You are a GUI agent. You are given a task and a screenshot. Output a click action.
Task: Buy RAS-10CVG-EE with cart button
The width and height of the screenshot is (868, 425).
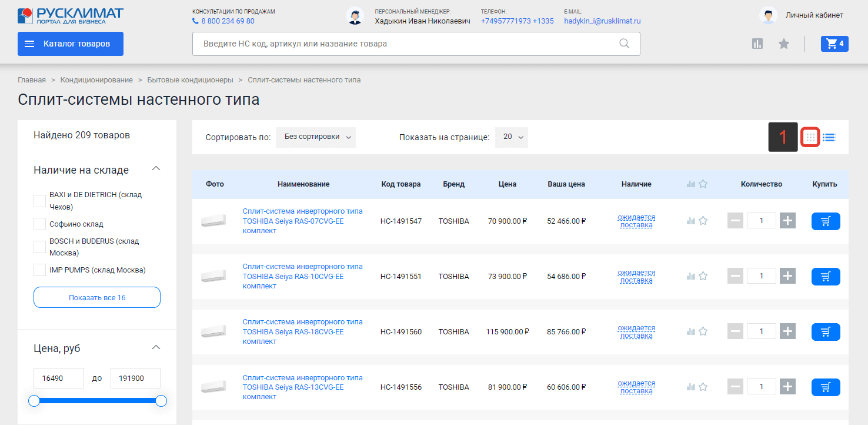[826, 276]
